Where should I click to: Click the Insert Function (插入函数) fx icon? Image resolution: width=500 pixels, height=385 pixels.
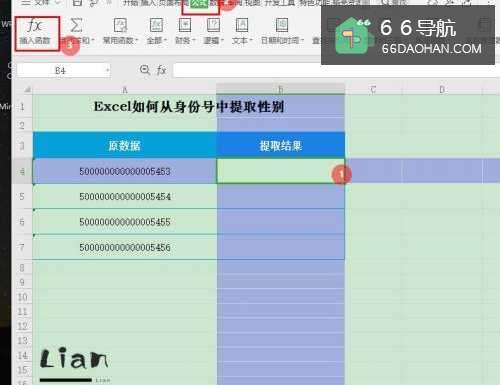pos(35,26)
